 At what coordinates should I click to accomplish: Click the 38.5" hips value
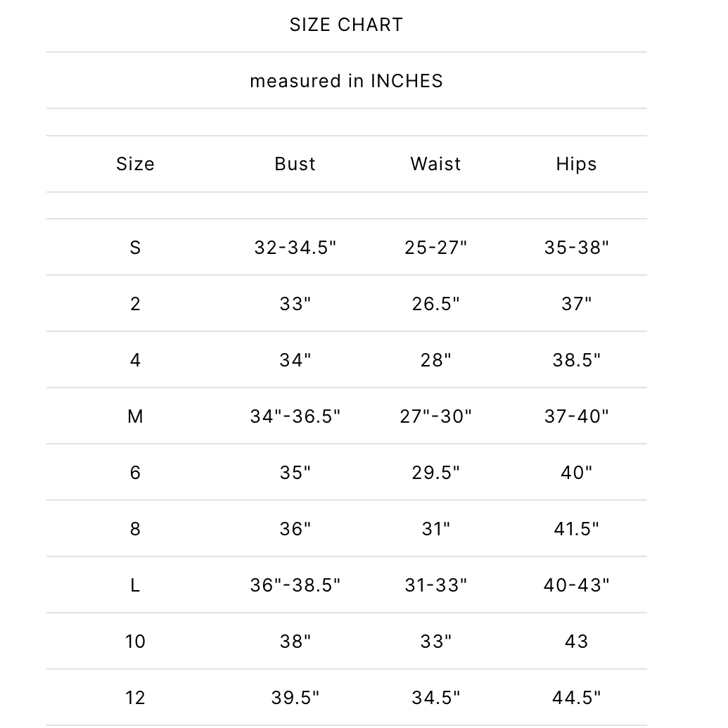point(576,360)
